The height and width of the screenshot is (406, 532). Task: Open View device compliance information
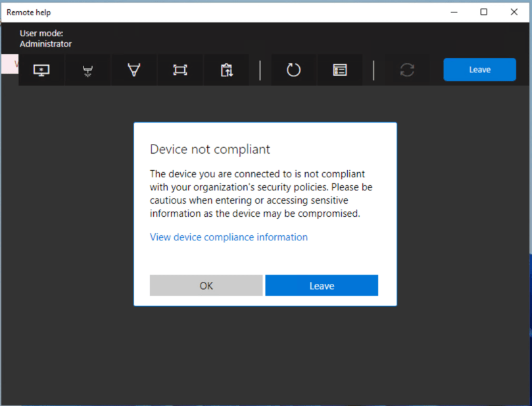coord(228,237)
